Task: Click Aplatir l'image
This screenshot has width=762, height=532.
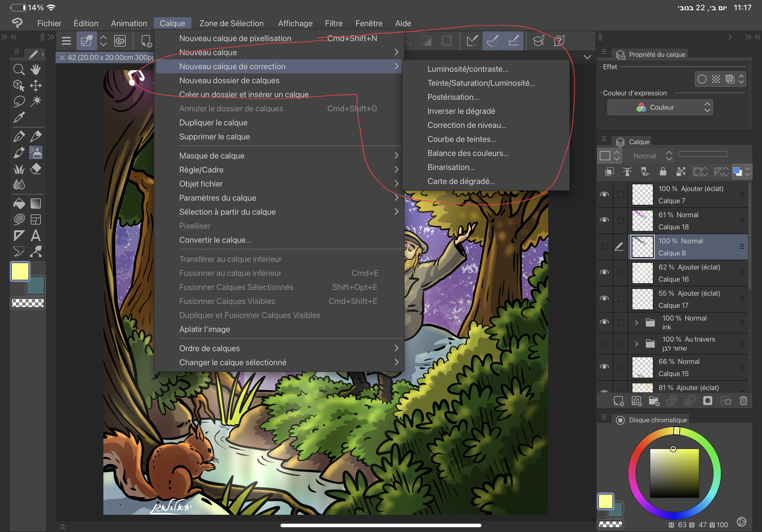Action: 205,329
